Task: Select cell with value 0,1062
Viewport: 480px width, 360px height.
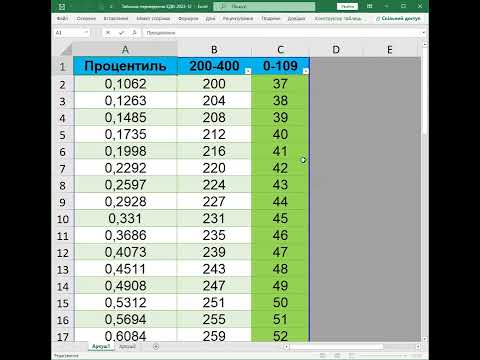Action: coord(125,84)
